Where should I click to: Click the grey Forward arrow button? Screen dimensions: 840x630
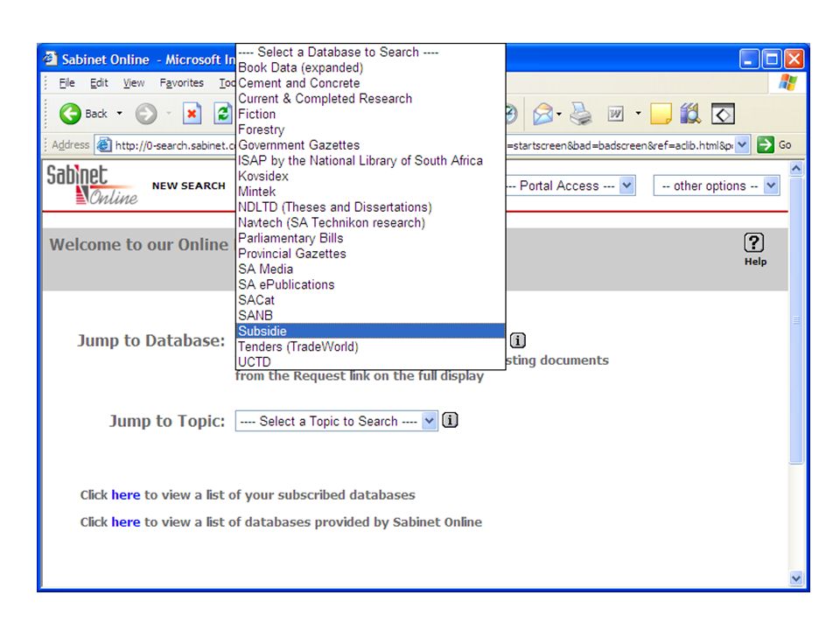146,114
